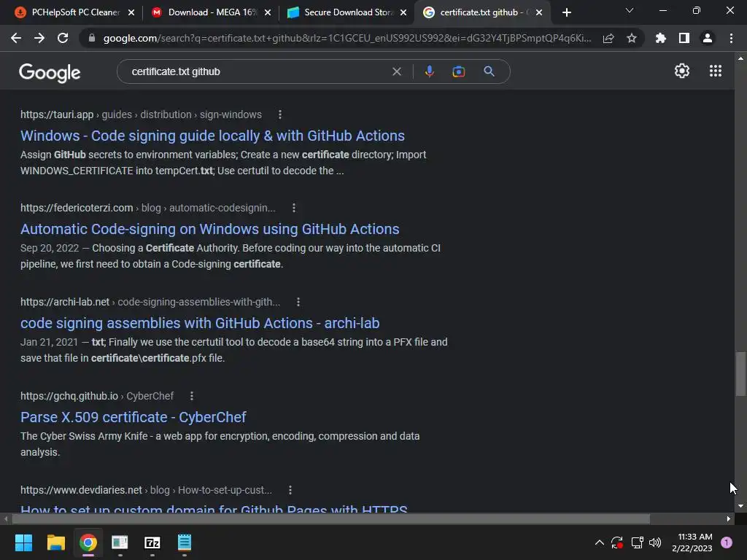747x560 pixels.
Task: Switch to Download - MEGA tab
Action: (212, 12)
